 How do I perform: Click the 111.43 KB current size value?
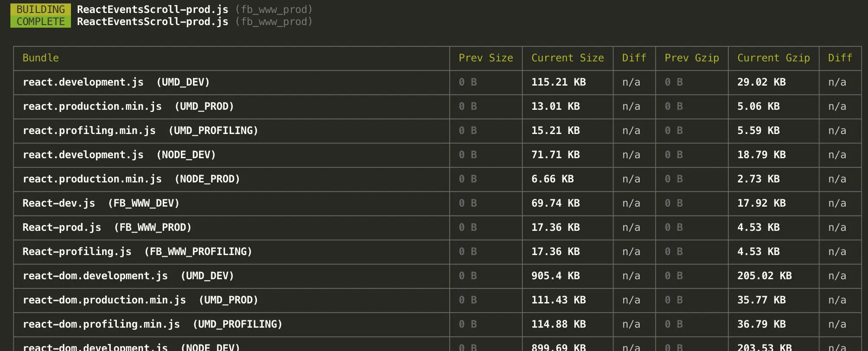point(559,300)
